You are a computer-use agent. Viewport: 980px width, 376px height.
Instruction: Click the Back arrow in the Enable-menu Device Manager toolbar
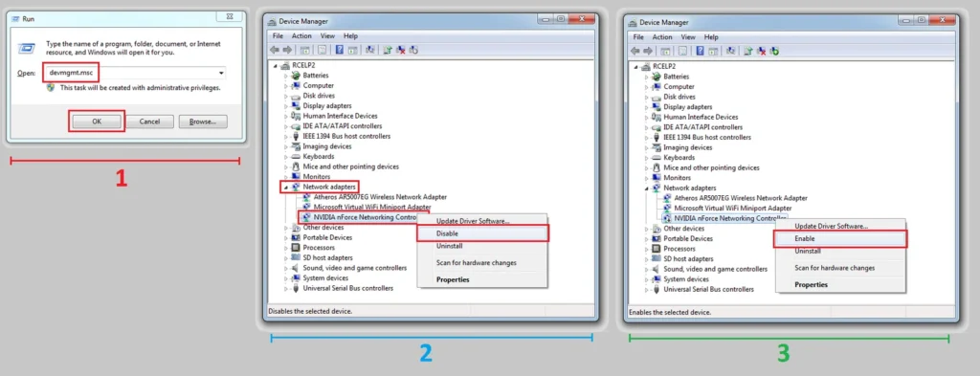pos(635,51)
